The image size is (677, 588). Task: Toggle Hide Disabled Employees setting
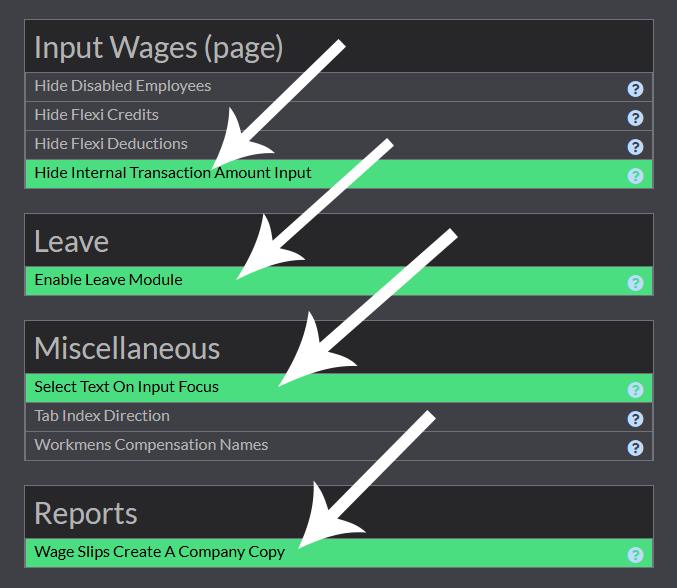pyautogui.click(x=122, y=86)
